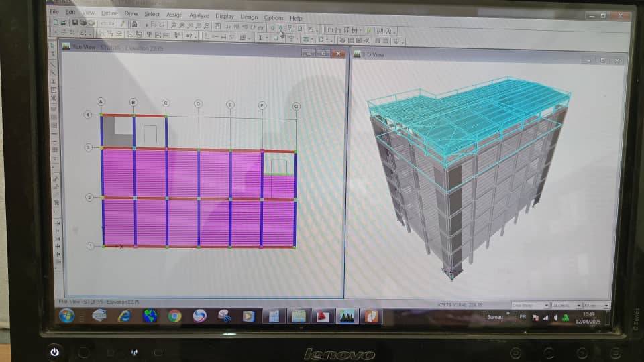Run analysis with the play arrow icon
Screen dimensions: 644x362
click(x=147, y=25)
